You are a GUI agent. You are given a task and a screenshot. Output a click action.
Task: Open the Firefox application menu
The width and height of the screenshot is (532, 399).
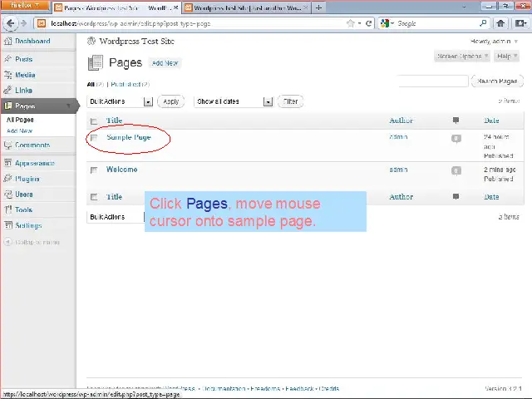pyautogui.click(x=25, y=6)
